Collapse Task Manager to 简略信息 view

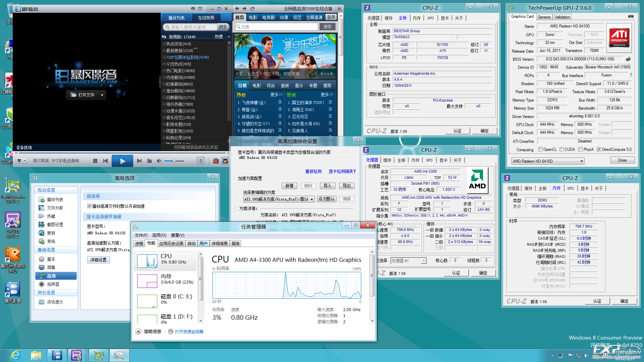click(x=149, y=331)
